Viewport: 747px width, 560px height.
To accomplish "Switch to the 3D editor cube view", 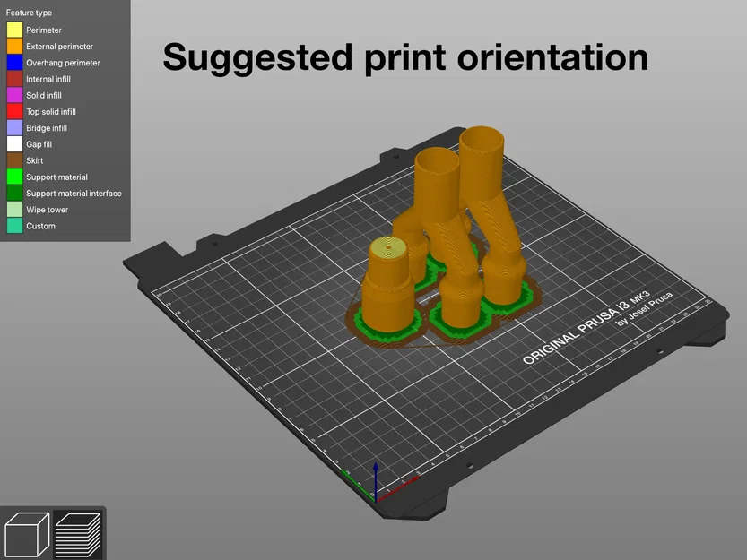I will (x=27, y=534).
